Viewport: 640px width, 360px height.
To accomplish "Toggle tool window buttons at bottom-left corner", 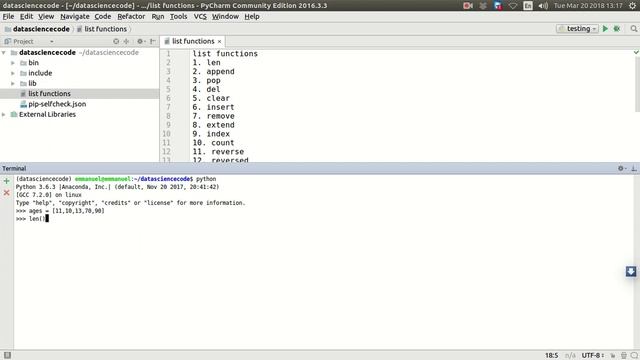I will click(x=7, y=355).
